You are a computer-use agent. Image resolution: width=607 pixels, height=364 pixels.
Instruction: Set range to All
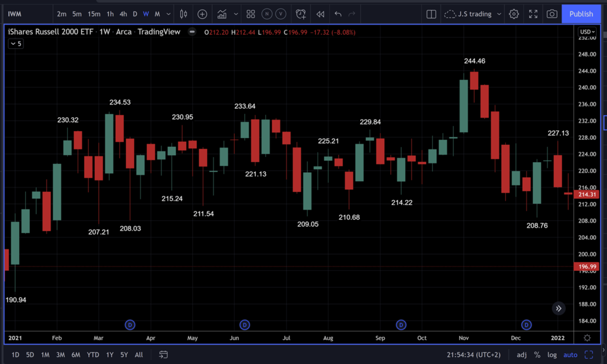tap(139, 355)
